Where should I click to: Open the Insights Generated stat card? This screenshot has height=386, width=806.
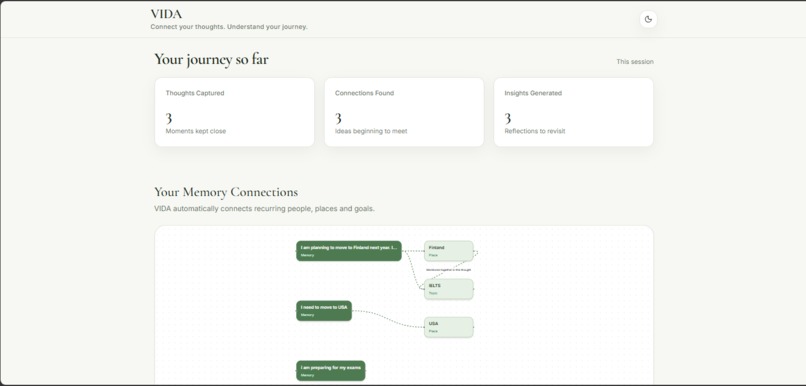574,112
